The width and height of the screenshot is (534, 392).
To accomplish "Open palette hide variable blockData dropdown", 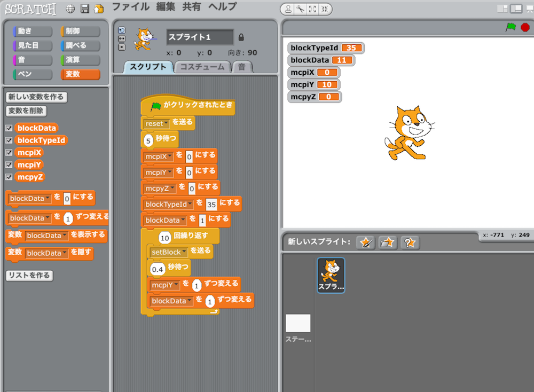I will (46, 253).
